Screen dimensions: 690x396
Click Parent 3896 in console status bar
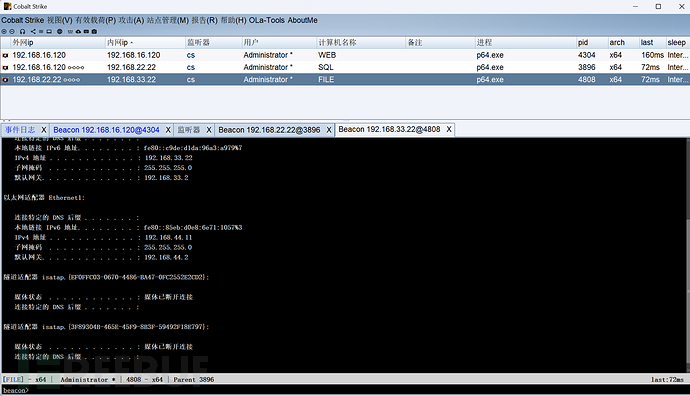point(194,379)
